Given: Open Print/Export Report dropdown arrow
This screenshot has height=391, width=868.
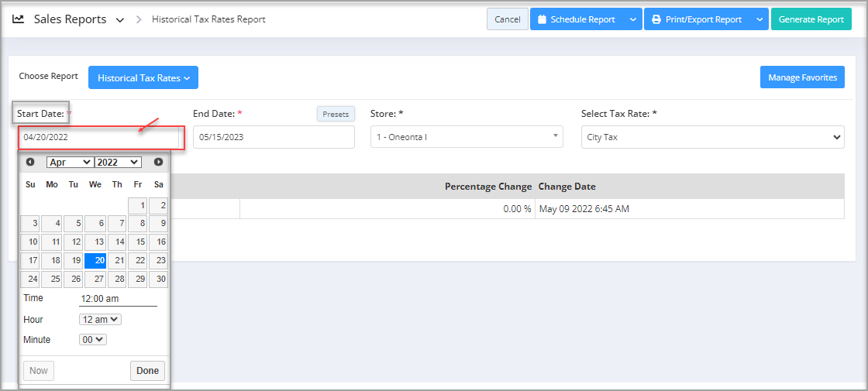Looking at the screenshot, I should (x=759, y=19).
